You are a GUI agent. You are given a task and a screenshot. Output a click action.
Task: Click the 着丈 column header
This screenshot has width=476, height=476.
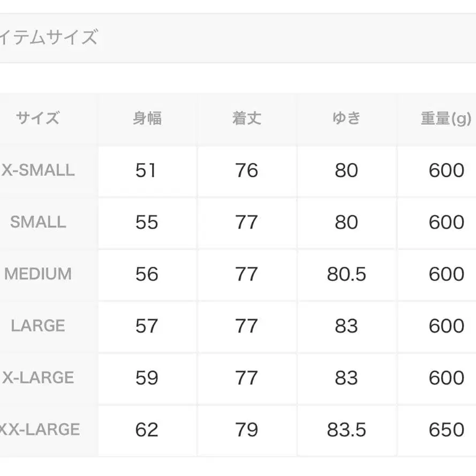[x=246, y=118]
